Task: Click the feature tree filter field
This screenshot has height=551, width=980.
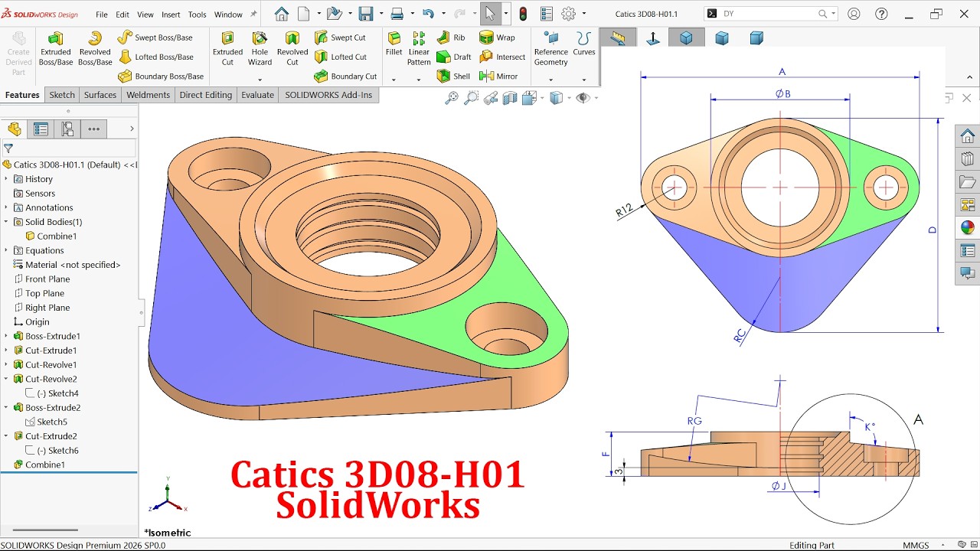Action: point(69,148)
